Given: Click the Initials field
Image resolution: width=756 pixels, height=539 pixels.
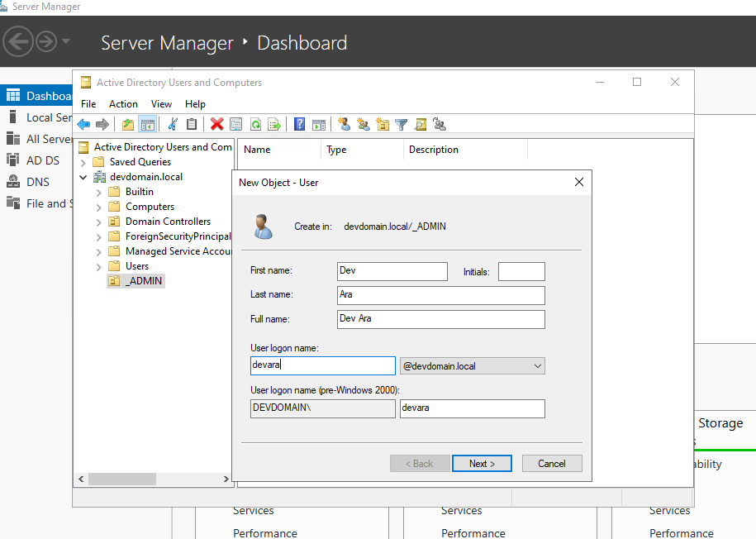Looking at the screenshot, I should [x=521, y=271].
